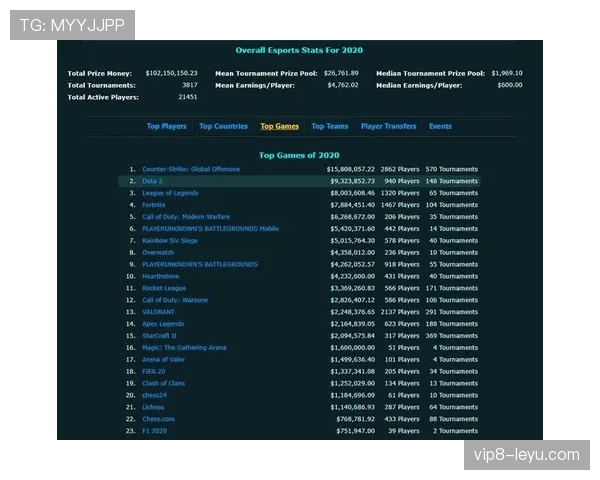The image size is (600, 480).
Task: Open the Top Players tab
Action: click(166, 126)
